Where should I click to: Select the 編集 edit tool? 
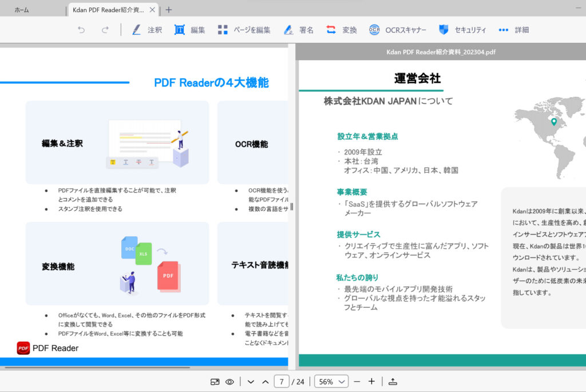click(190, 30)
